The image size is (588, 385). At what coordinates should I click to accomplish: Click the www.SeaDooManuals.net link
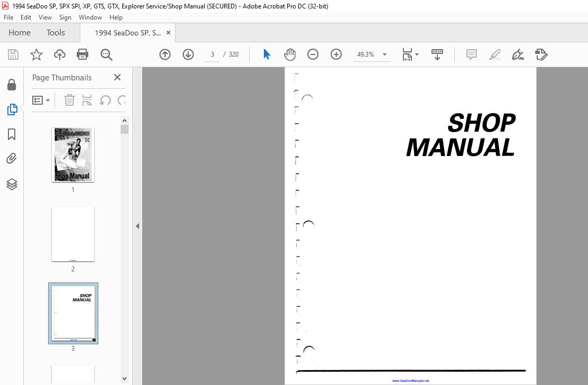click(x=411, y=380)
